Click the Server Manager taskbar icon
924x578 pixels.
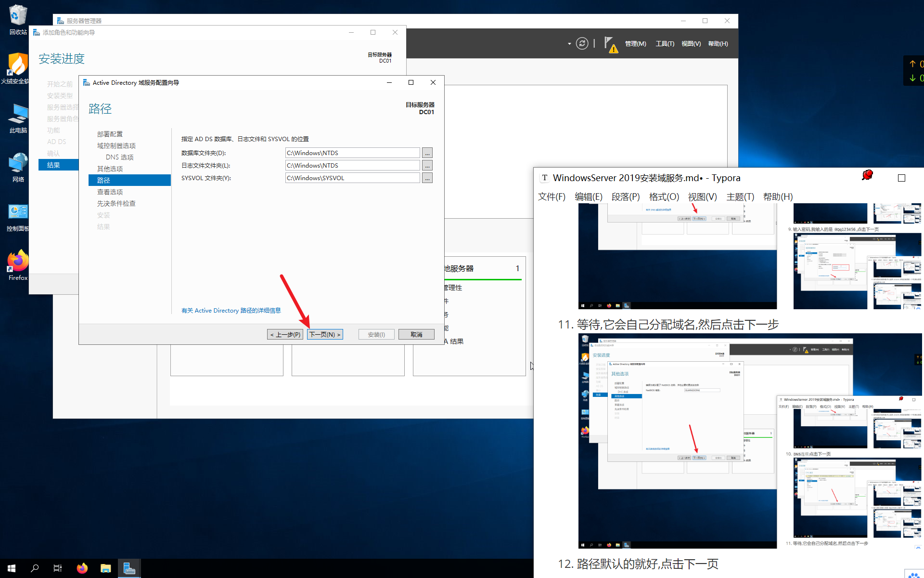[129, 568]
